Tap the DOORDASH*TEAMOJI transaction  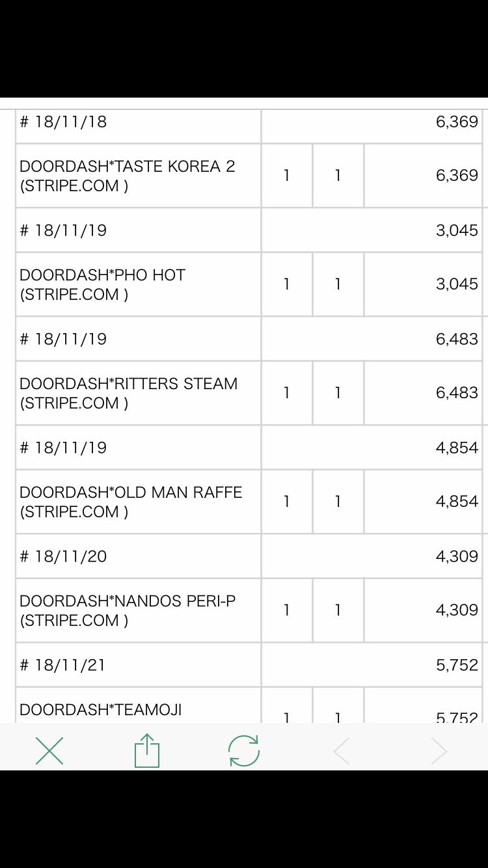(x=101, y=710)
